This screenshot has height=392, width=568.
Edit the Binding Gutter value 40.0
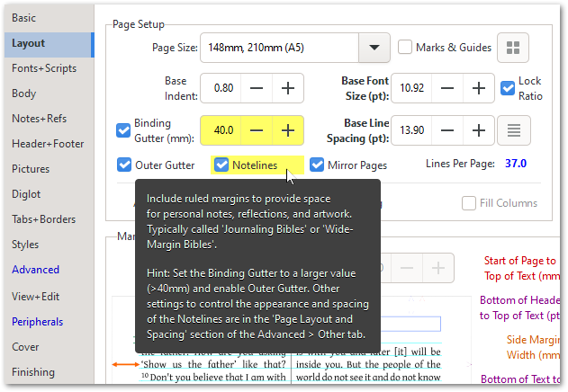221,130
